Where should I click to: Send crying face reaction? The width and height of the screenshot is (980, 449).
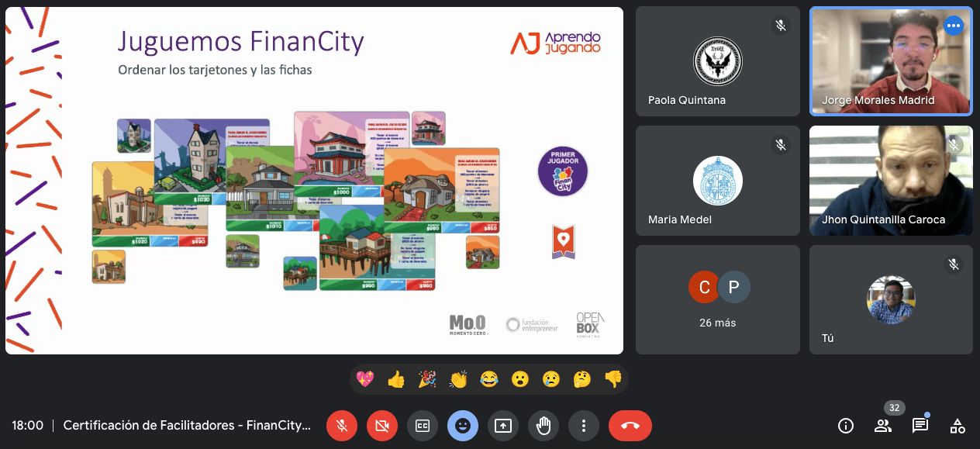(551, 379)
